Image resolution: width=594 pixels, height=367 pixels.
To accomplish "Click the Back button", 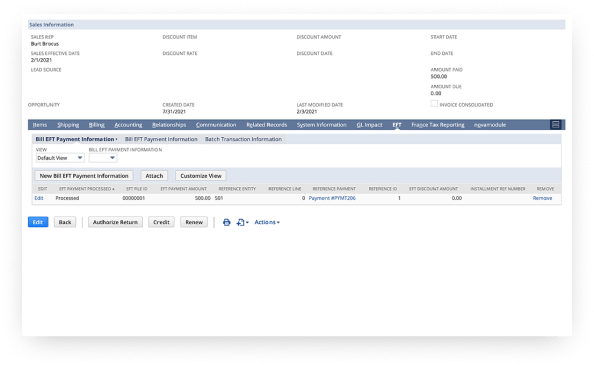I will coord(65,222).
